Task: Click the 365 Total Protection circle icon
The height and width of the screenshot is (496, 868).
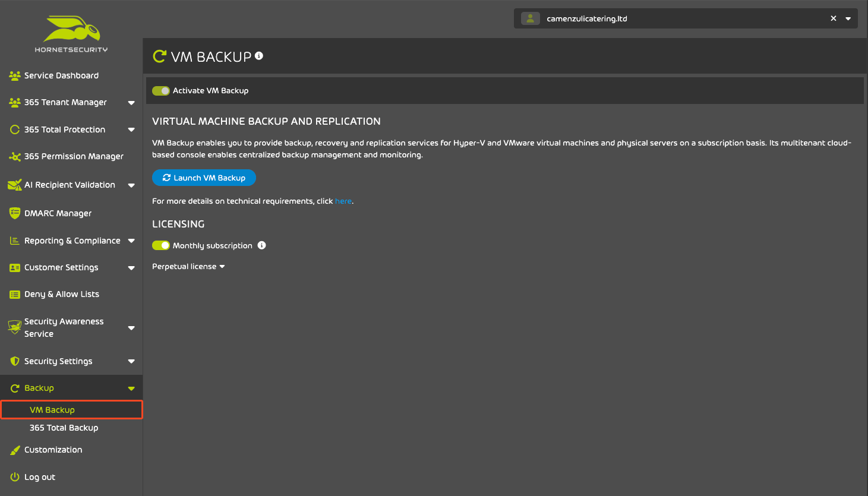Action: pyautogui.click(x=15, y=129)
